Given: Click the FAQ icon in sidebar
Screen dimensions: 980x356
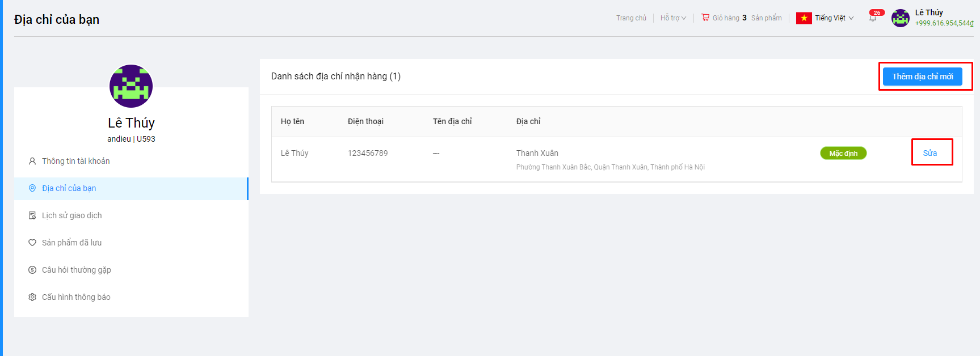Looking at the screenshot, I should click(32, 270).
